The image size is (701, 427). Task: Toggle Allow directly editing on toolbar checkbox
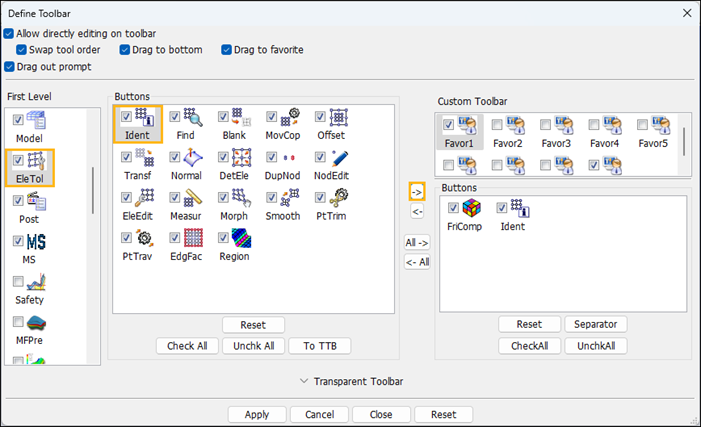coord(10,33)
